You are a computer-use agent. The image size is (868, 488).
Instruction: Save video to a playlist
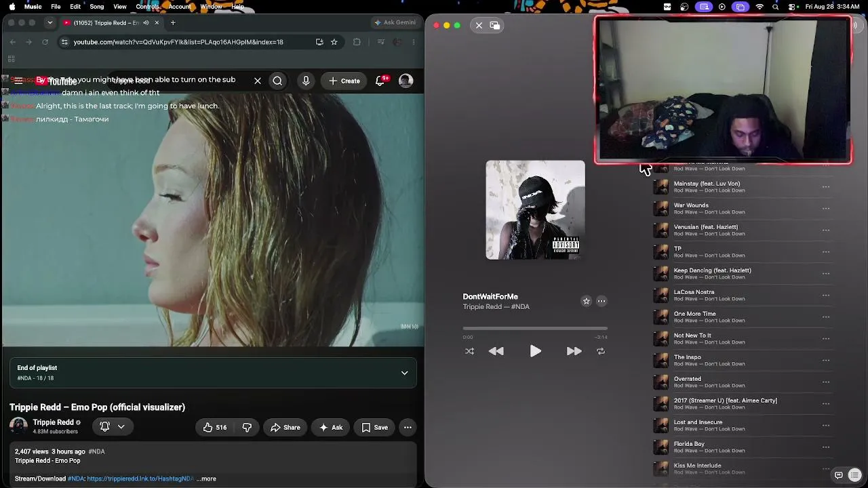[374, 428]
